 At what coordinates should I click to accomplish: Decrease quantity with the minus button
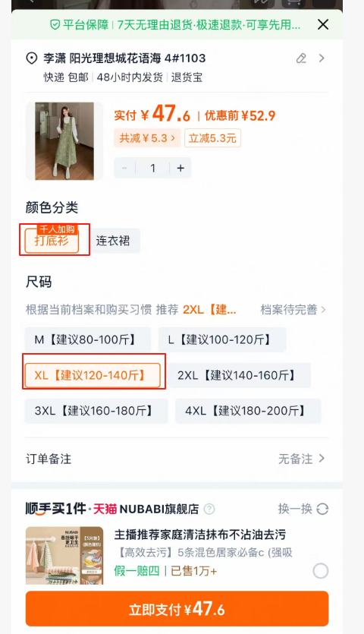pos(124,169)
